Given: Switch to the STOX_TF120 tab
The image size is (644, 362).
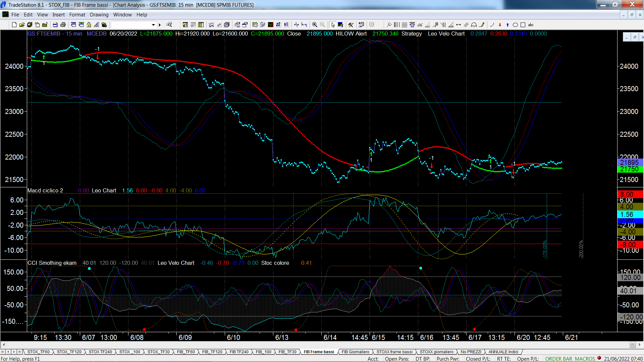Looking at the screenshot, I should [x=69, y=352].
